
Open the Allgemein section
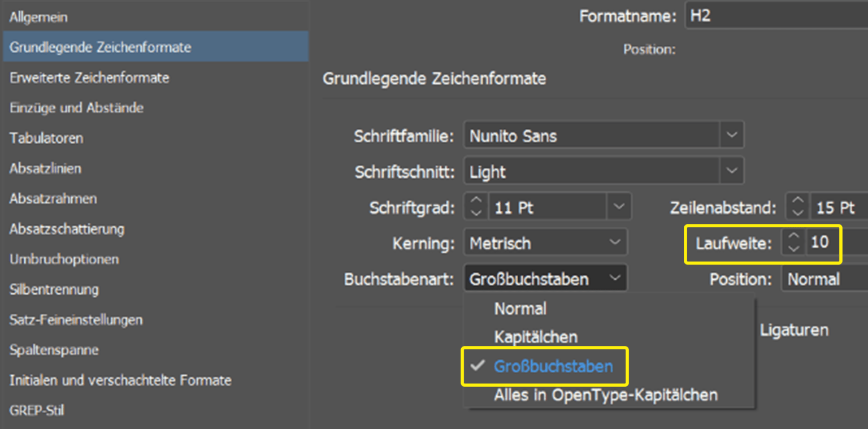pyautogui.click(x=38, y=17)
